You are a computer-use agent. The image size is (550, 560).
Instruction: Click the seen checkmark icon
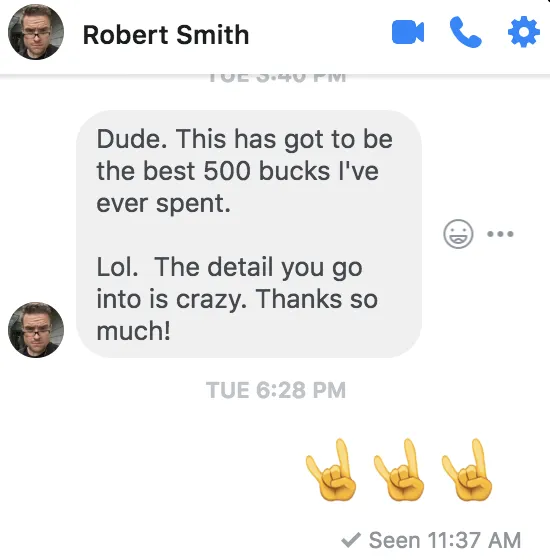coord(351,540)
